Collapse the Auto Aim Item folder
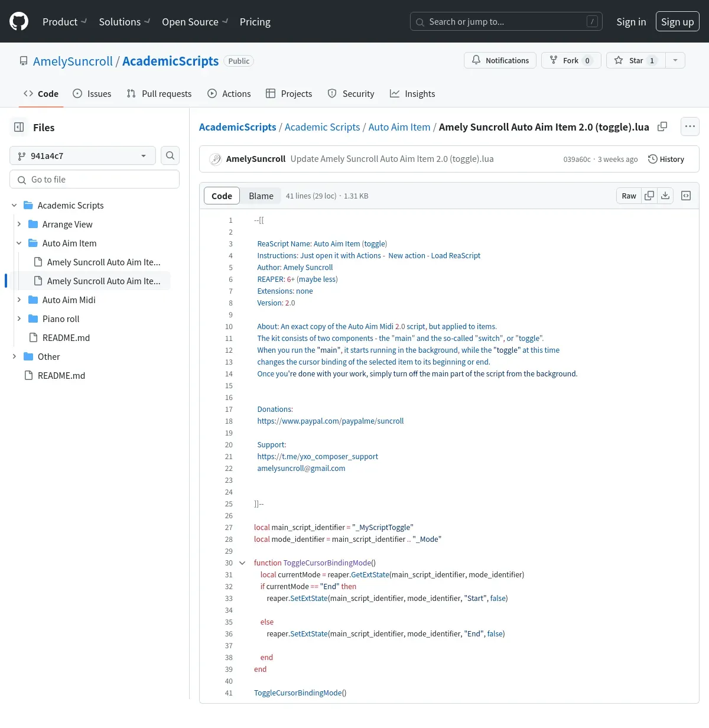This screenshot has width=709, height=728. 19,243
